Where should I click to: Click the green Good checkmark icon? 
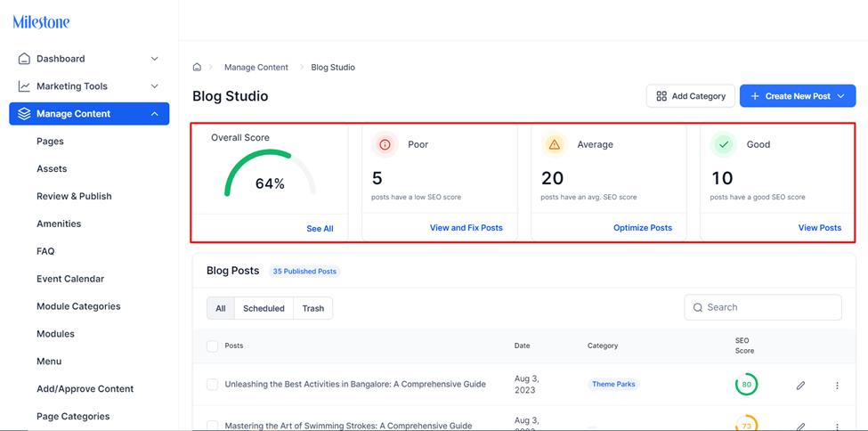pos(724,144)
